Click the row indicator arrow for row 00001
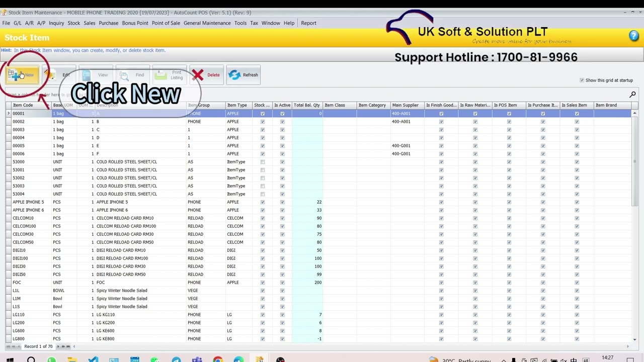644x362 pixels. (x=9, y=114)
